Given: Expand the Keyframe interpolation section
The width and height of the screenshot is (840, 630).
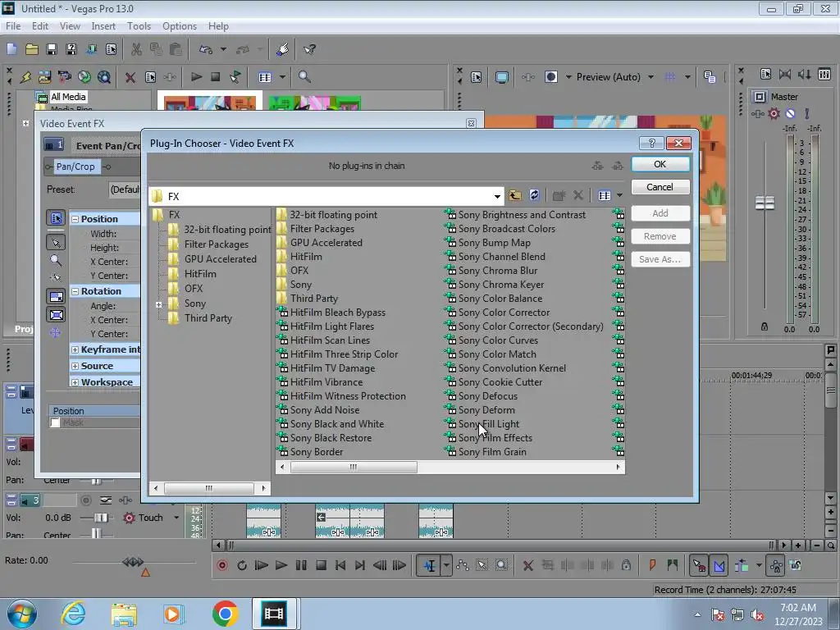Looking at the screenshot, I should 75,349.
